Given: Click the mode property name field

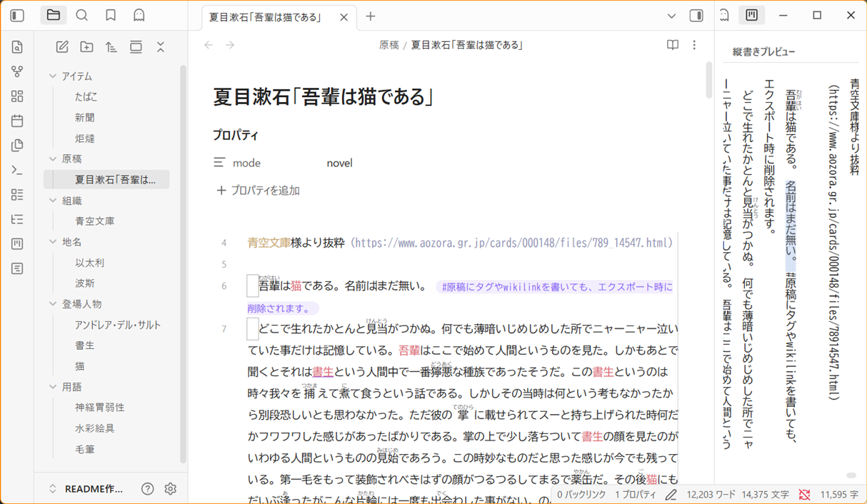Looking at the screenshot, I should pyautogui.click(x=246, y=163).
